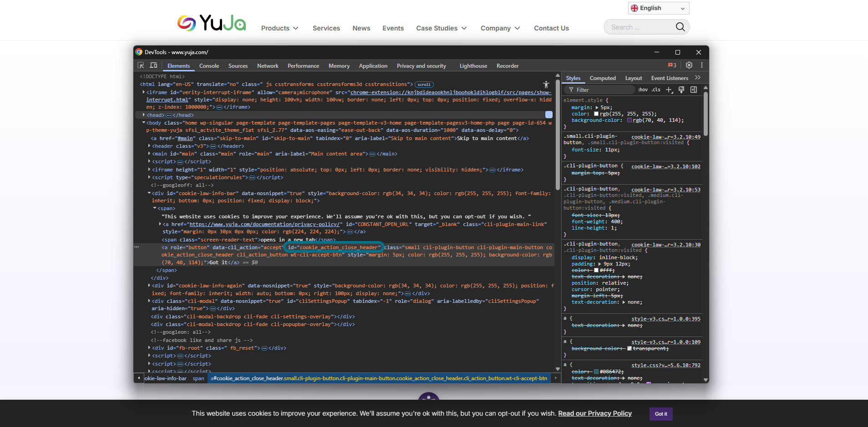Viewport: 868px width, 427px height.
Task: Click the blue badge at head row end
Action: [549, 115]
